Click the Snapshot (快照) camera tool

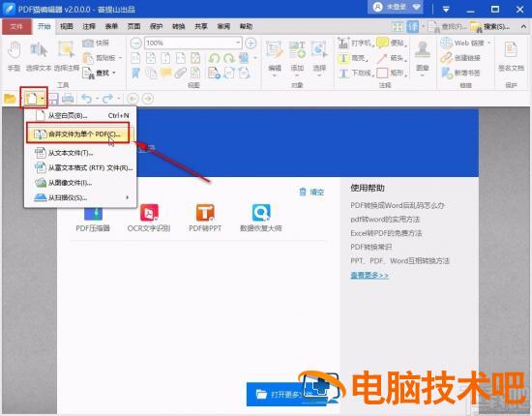96,43
